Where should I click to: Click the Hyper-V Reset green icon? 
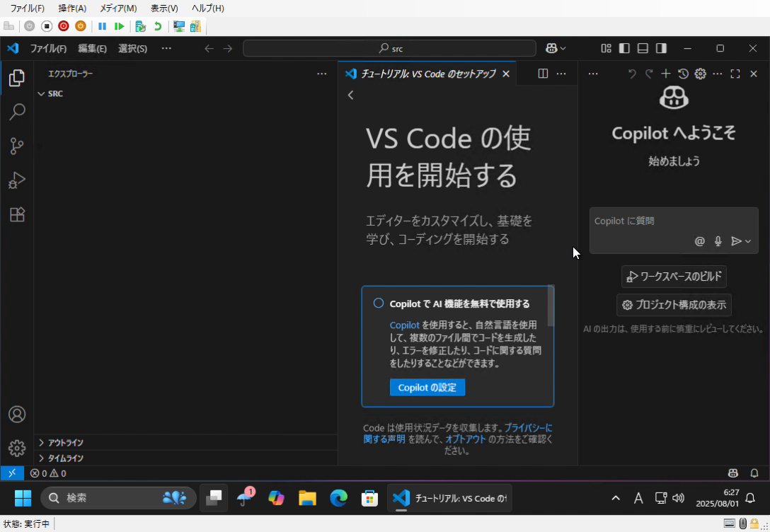(119, 26)
